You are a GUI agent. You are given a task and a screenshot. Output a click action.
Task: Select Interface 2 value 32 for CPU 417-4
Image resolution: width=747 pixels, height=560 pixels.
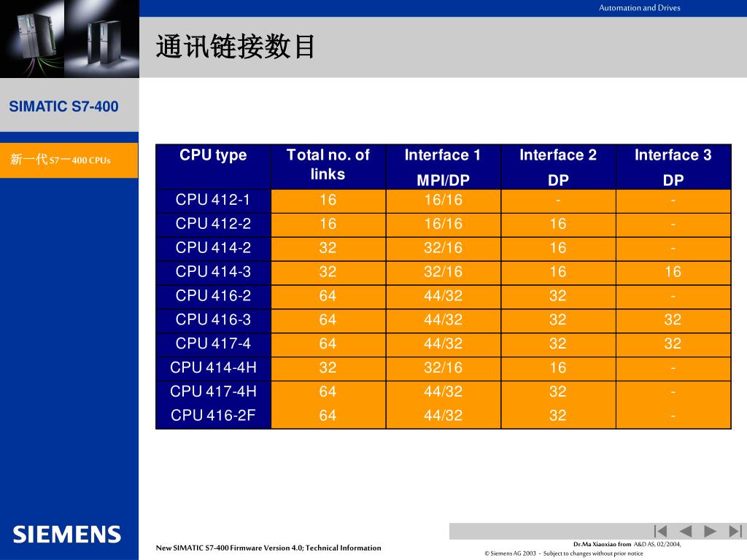[558, 344]
